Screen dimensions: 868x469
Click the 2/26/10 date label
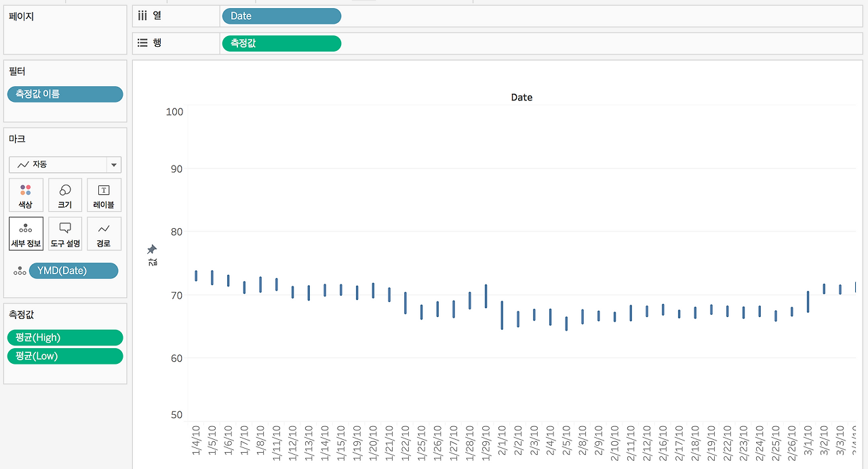pos(792,443)
